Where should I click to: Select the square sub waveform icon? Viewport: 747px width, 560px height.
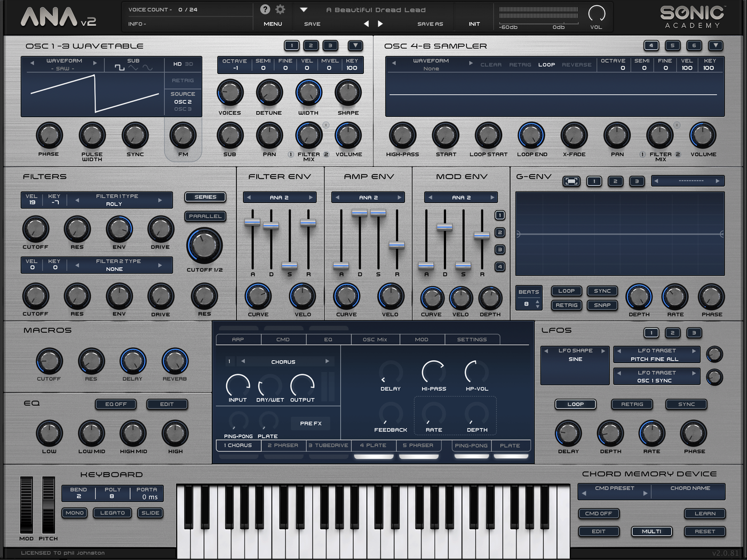(120, 68)
